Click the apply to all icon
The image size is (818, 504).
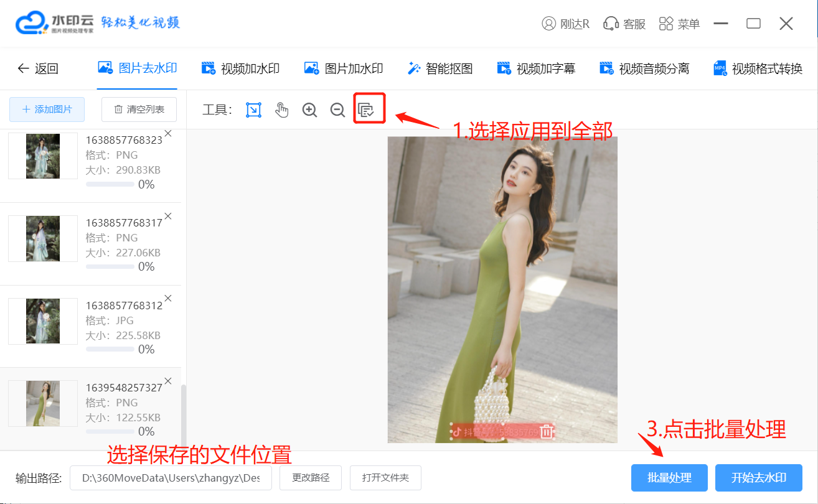coord(366,110)
